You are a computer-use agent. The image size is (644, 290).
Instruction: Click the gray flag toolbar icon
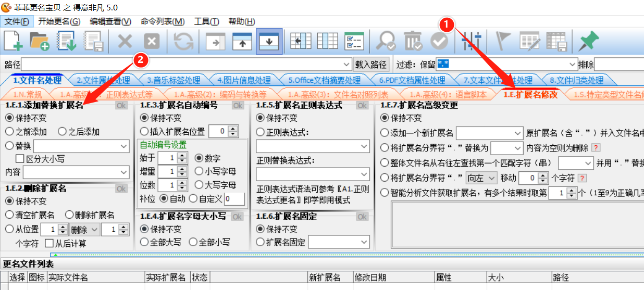(x=503, y=41)
